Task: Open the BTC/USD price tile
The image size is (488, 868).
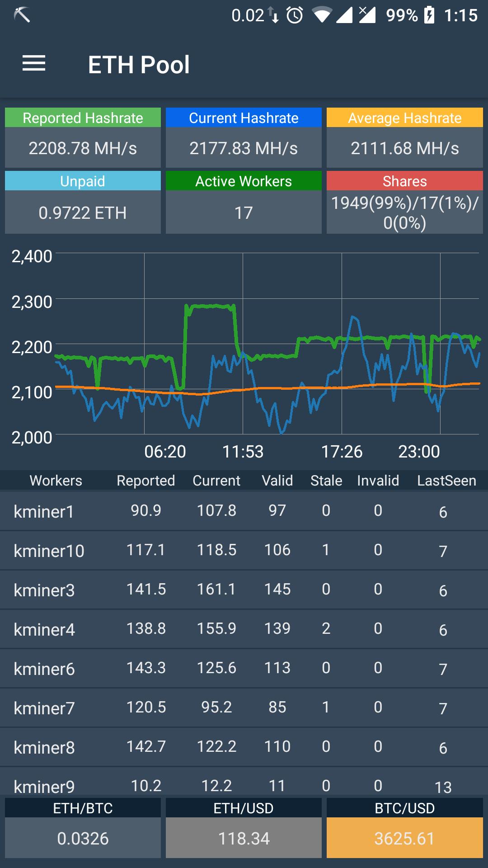Action: [x=404, y=828]
